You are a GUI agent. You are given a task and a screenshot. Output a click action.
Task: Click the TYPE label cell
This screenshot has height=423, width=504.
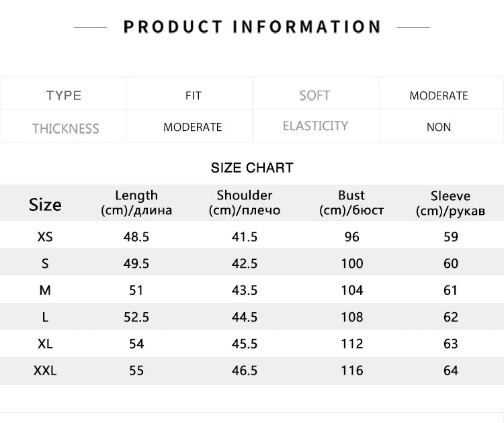click(64, 95)
